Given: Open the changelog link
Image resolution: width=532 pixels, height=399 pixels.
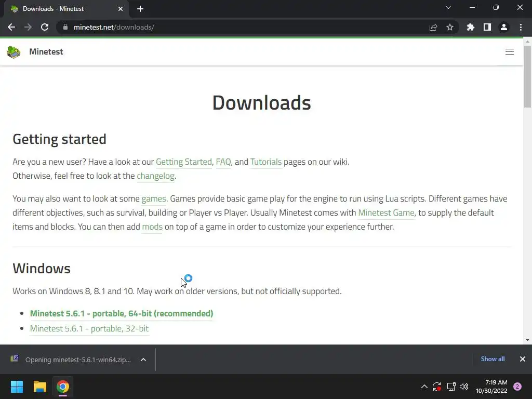Looking at the screenshot, I should 155,176.
